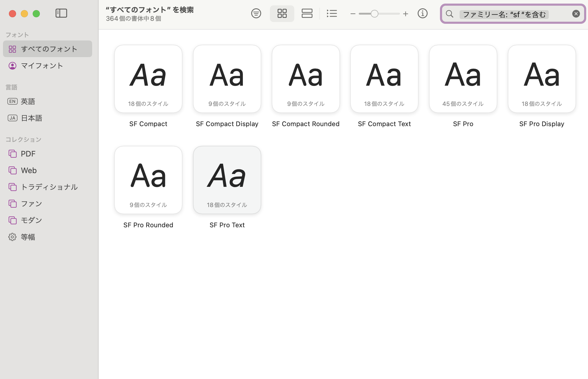Increase preview size with plus button
This screenshot has width=588, height=379.
coord(405,14)
